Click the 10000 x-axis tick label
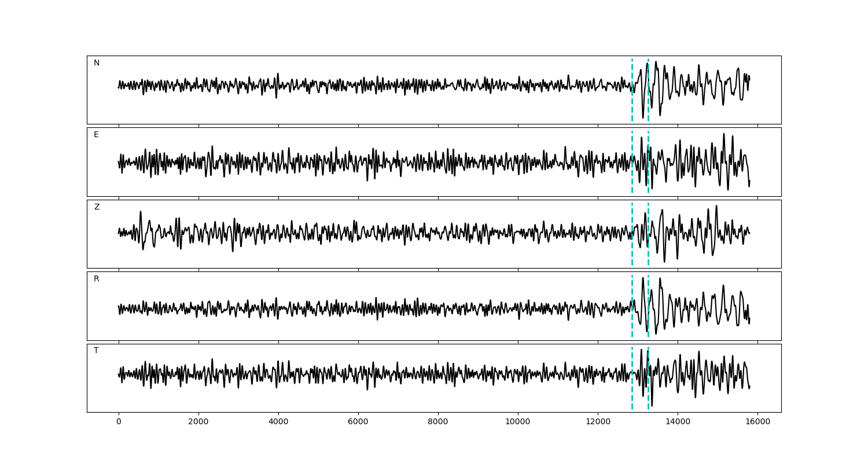868x463 pixels. 518,422
